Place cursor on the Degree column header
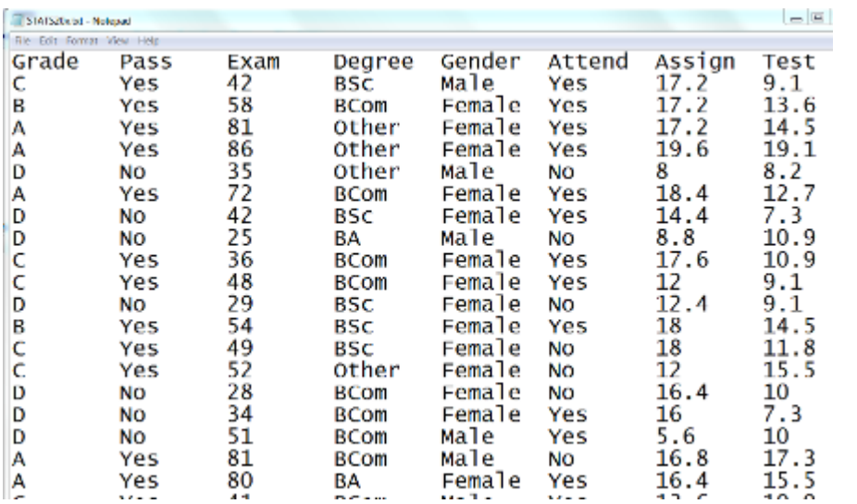This screenshot has width=857, height=504. [373, 62]
